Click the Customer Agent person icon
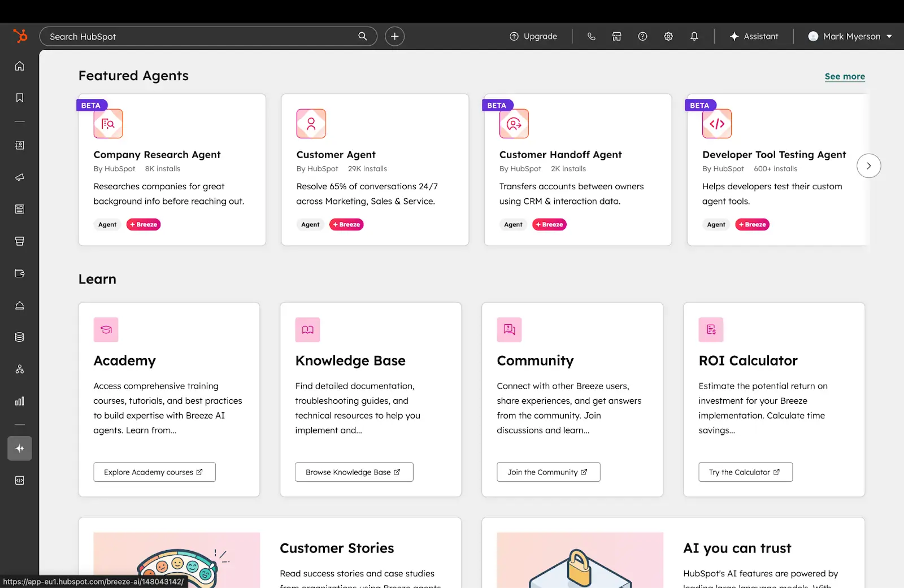 (311, 124)
